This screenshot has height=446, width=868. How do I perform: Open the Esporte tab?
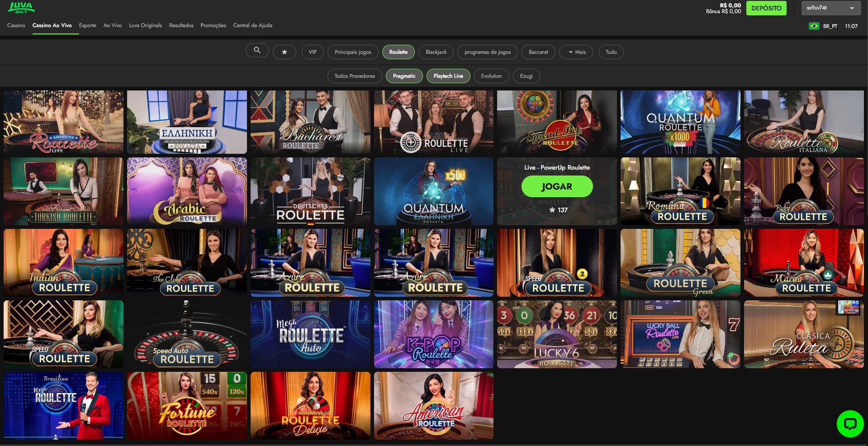tap(88, 25)
